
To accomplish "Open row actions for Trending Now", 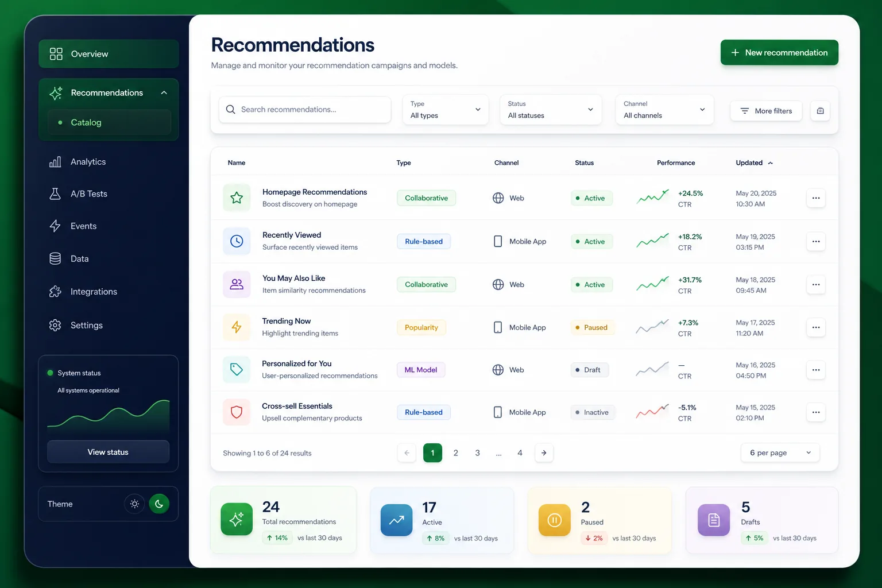I will [x=816, y=327].
